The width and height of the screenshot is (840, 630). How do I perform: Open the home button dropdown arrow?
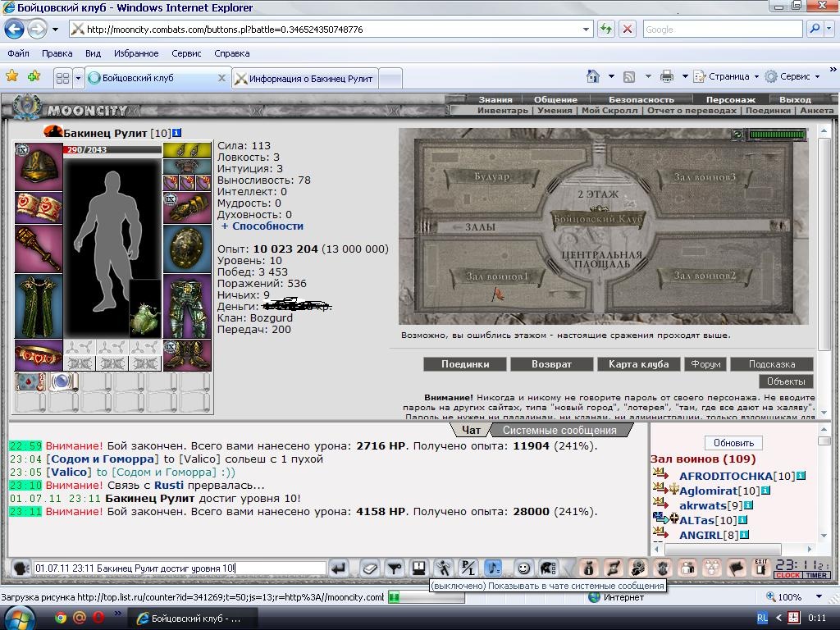pyautogui.click(x=611, y=76)
